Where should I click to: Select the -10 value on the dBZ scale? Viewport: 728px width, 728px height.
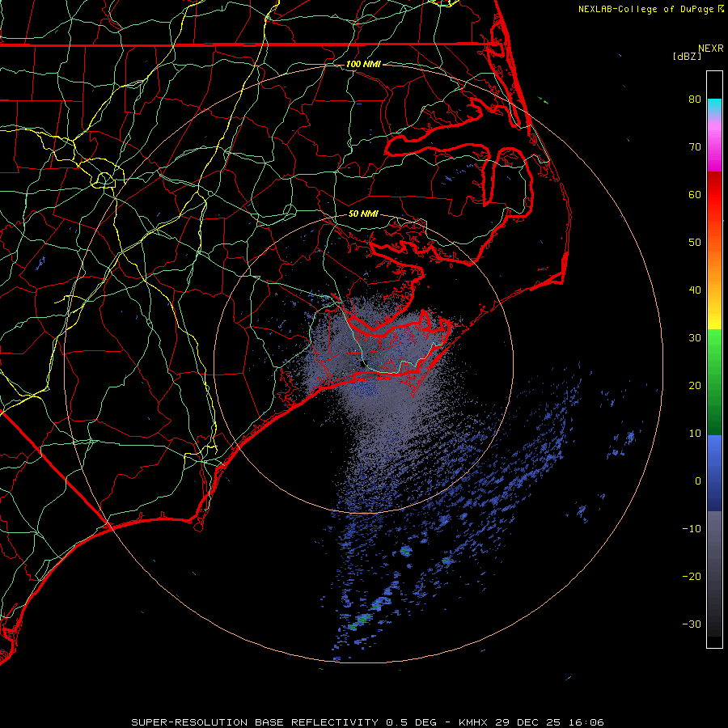point(692,529)
